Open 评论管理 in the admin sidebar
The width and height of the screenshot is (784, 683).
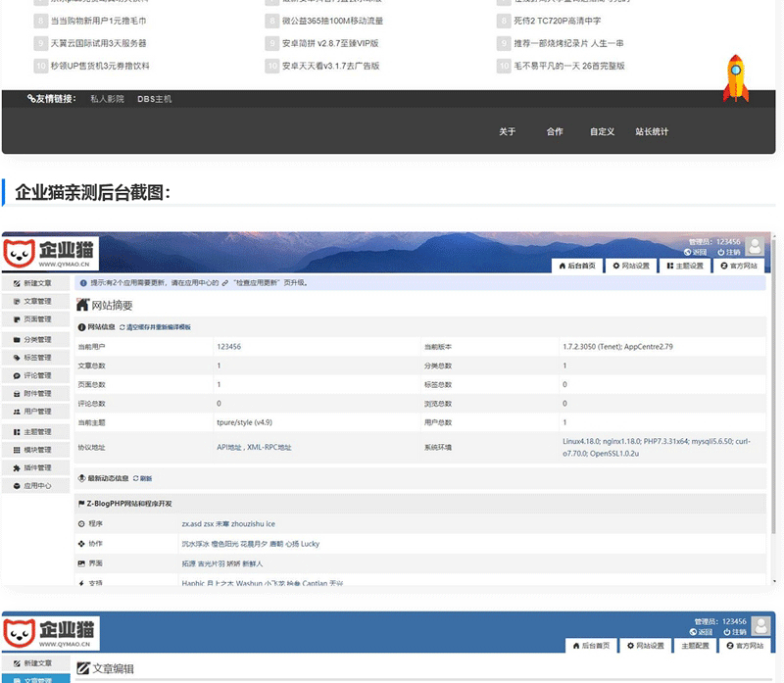tap(35, 375)
